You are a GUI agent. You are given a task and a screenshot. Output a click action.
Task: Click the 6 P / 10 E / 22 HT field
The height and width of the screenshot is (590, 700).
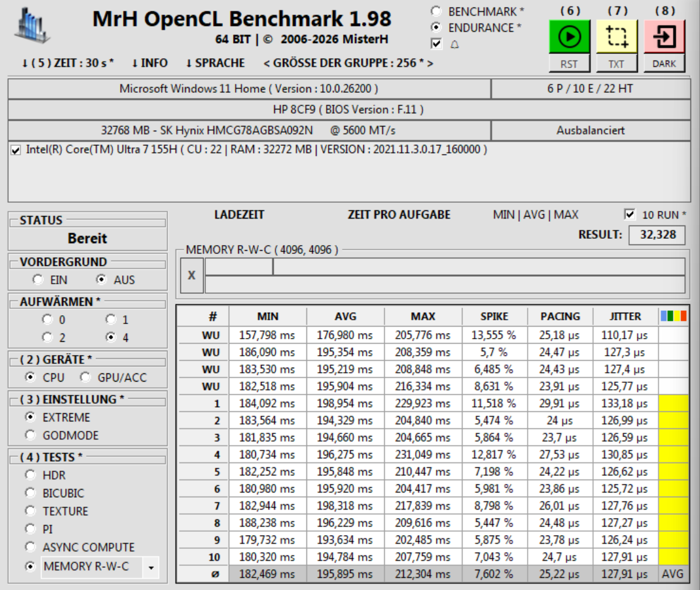pos(591,89)
